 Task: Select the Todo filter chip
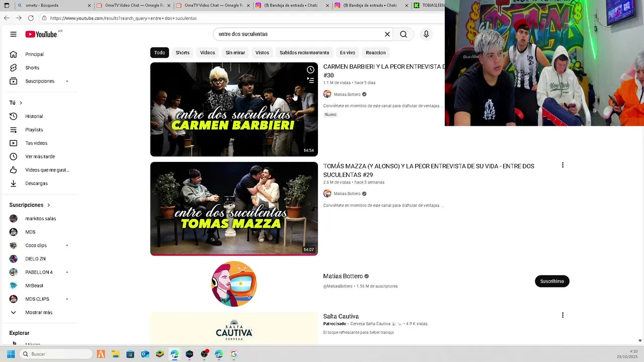tap(159, 53)
